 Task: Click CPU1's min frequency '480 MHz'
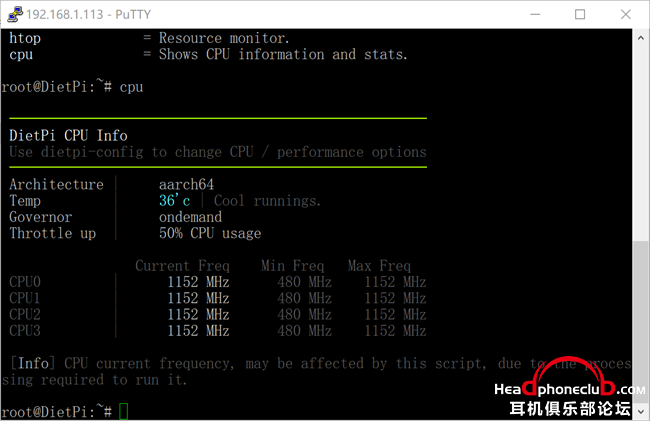tap(305, 298)
